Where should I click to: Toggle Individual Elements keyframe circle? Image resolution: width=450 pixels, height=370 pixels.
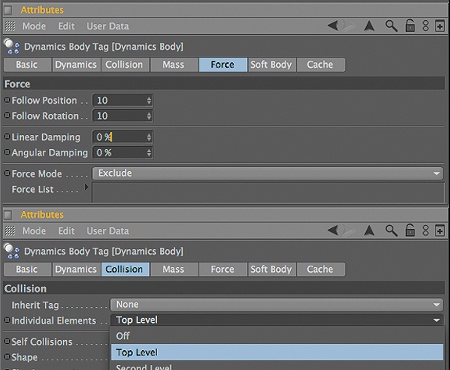pos(7,320)
